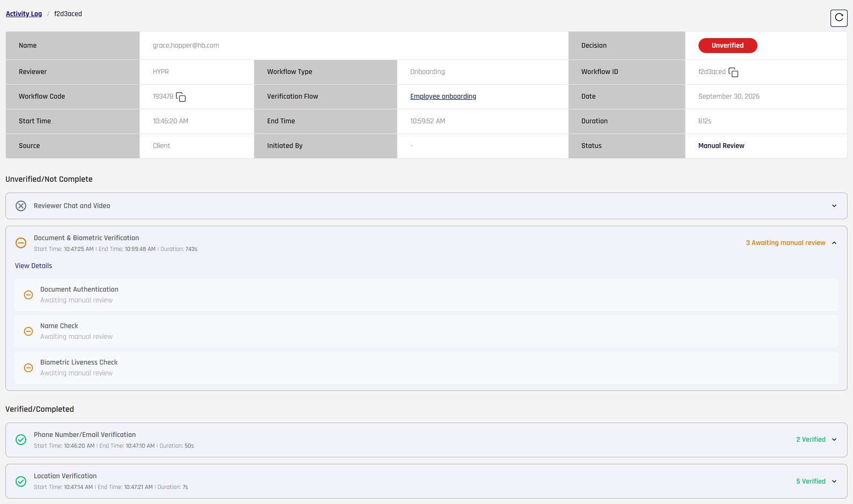
Task: Copy the Workflow ID f2d3aced
Action: [733, 72]
